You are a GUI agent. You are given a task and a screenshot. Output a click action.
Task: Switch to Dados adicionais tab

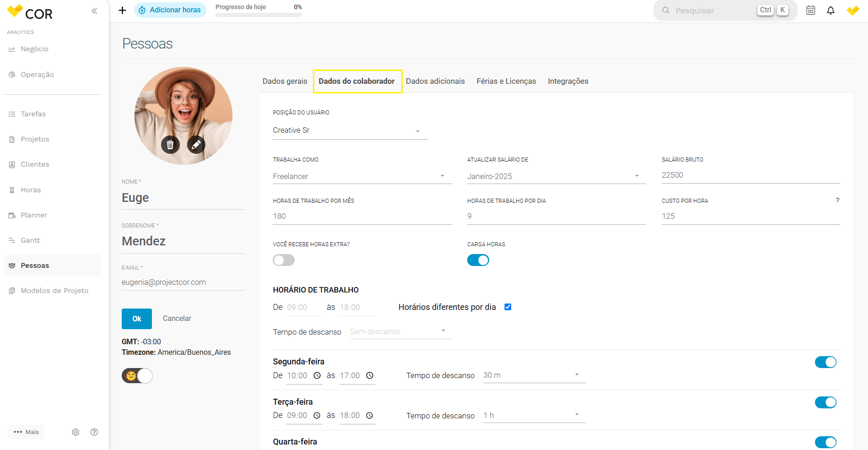point(435,81)
